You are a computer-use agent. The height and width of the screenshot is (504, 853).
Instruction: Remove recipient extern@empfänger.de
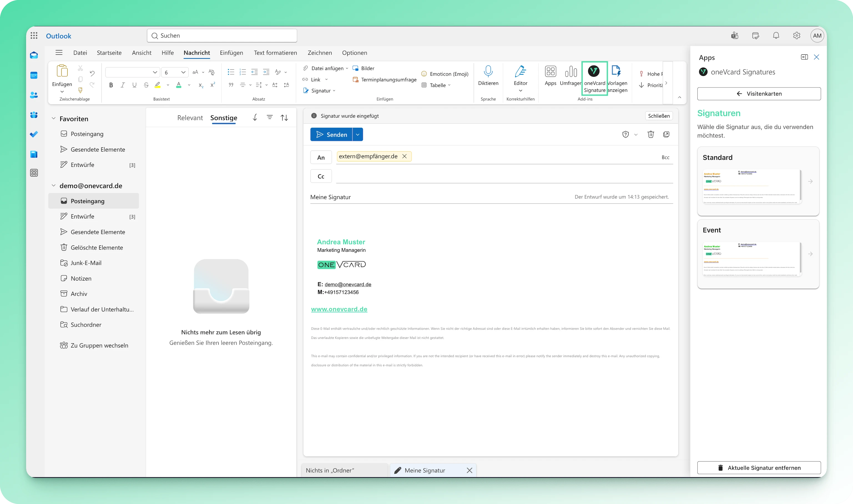[404, 156]
